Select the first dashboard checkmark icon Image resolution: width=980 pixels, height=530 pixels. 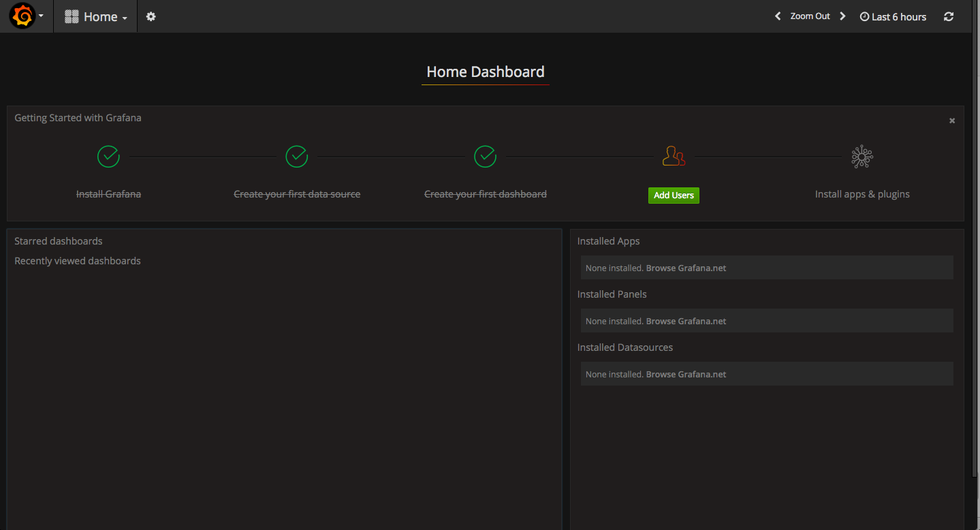(x=485, y=157)
